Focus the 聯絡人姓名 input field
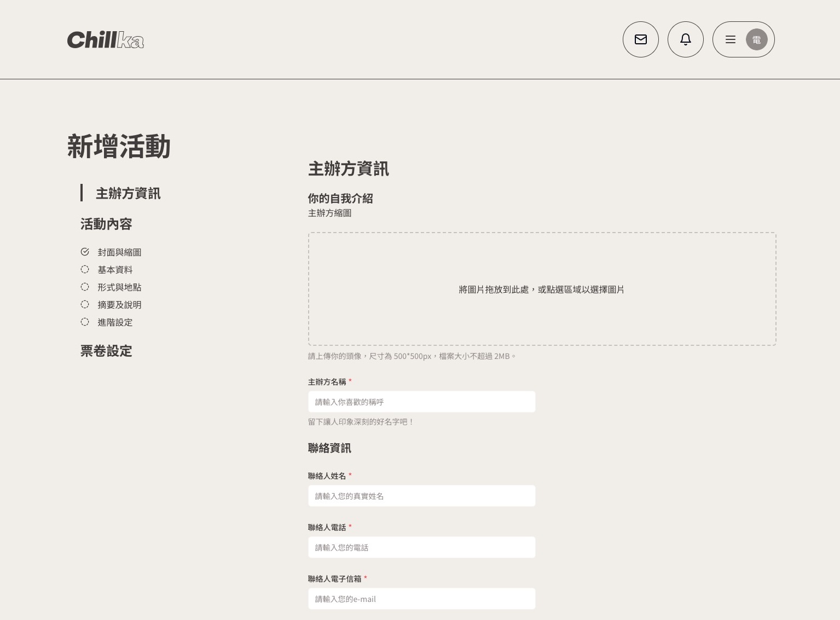The height and width of the screenshot is (620, 840). 422,496
